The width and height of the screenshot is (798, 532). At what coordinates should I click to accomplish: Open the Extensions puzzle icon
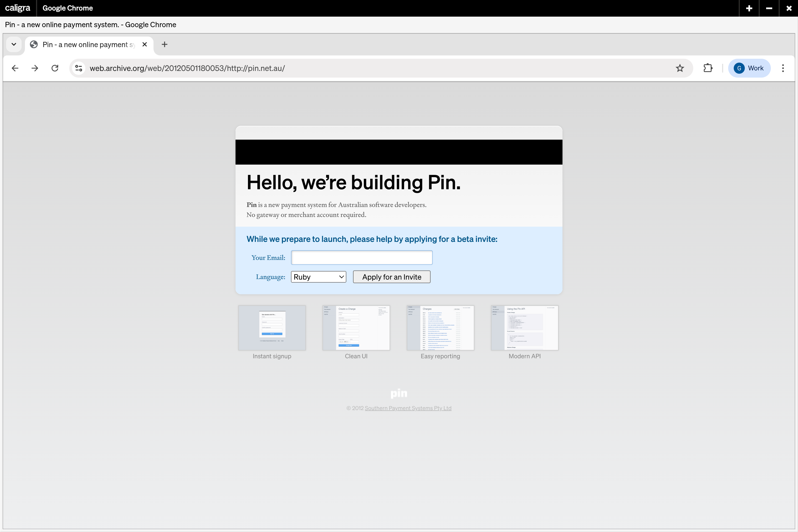click(708, 68)
